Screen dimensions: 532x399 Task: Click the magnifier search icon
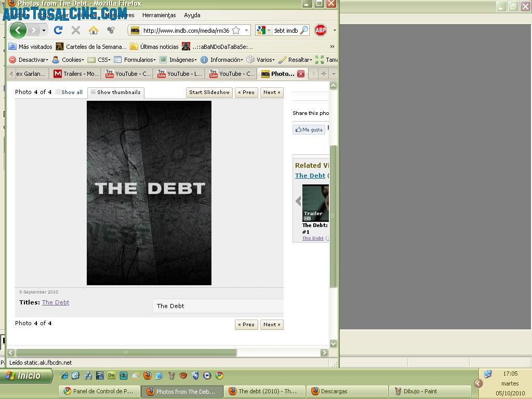(304, 31)
